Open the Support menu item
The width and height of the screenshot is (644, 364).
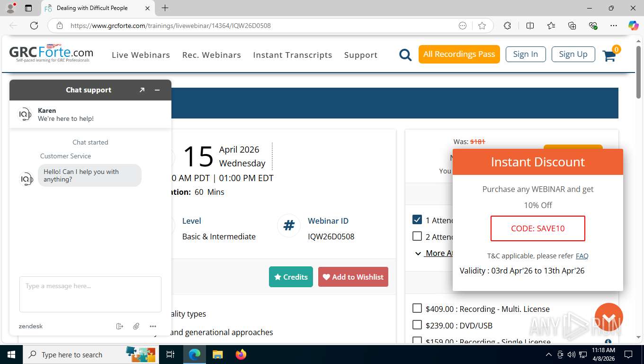361,55
